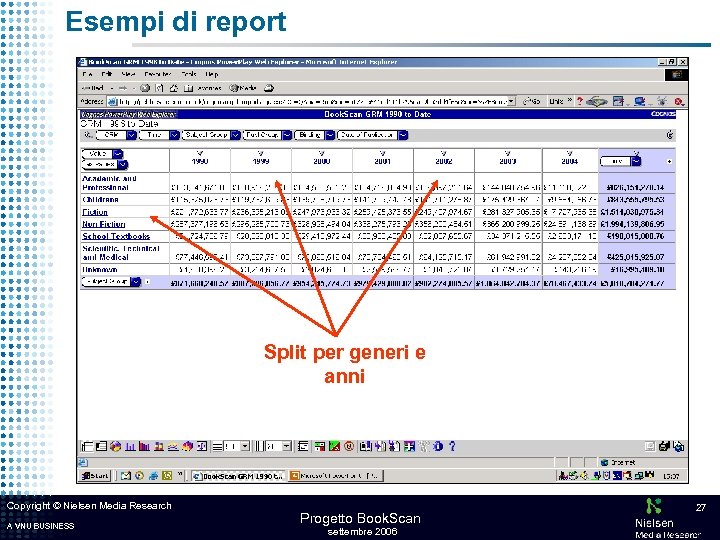720x540 pixels.
Task: Click the Media button in IE toolbar
Action: click(243, 88)
